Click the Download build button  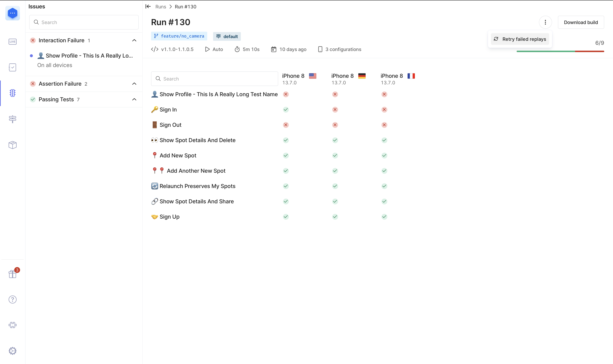[581, 22]
